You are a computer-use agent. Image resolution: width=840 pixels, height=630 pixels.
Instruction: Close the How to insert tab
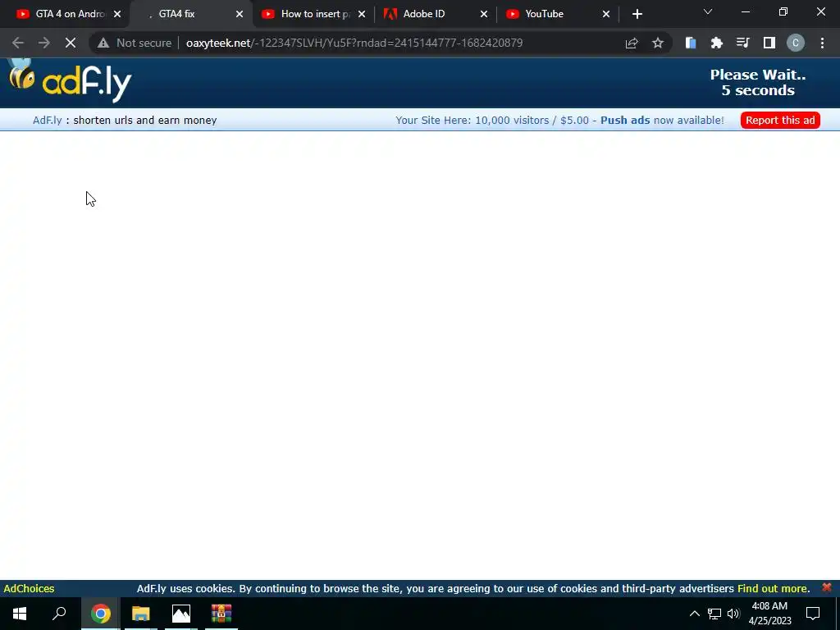362,15
